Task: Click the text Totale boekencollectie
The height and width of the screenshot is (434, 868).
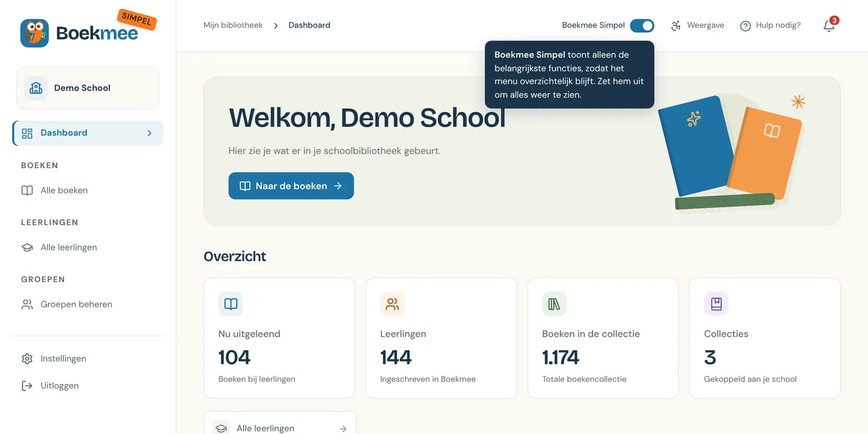Action: click(584, 379)
